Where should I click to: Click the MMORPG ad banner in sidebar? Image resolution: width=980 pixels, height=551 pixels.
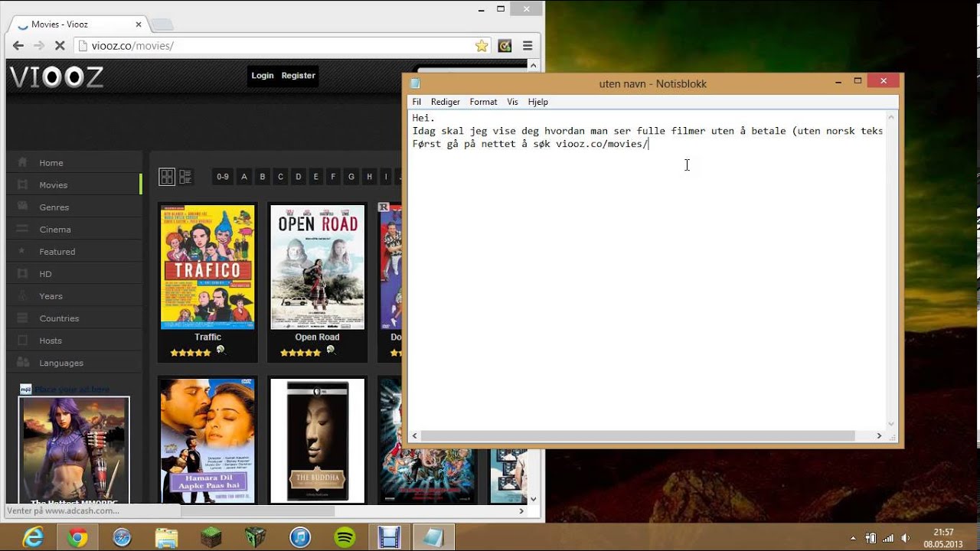[74, 450]
